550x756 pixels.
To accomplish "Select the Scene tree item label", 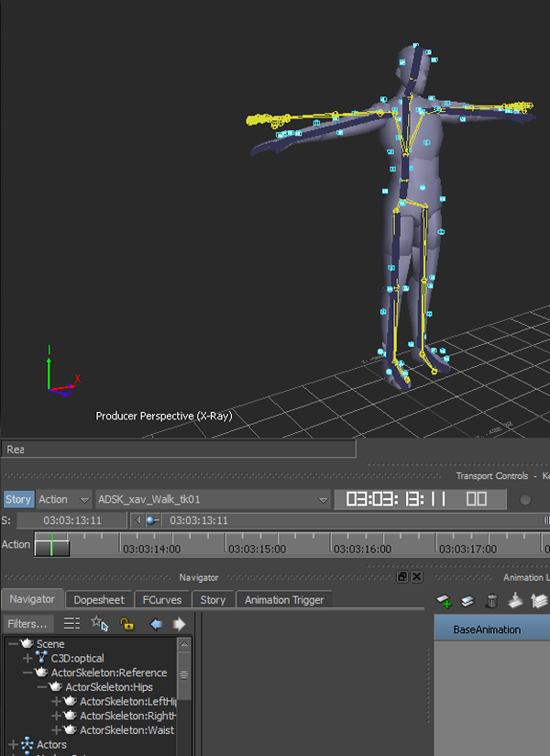I will coord(50,644).
